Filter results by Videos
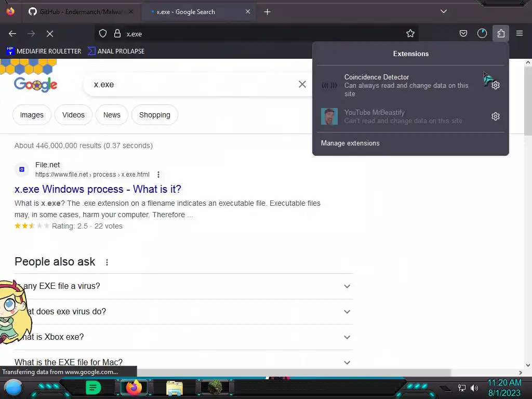The height and width of the screenshot is (399, 532). pos(73,115)
